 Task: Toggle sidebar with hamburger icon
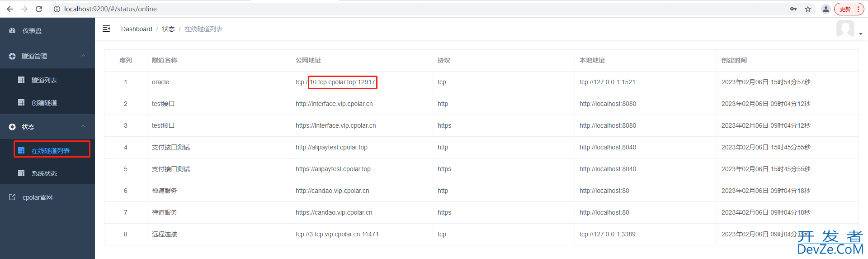[x=106, y=29]
